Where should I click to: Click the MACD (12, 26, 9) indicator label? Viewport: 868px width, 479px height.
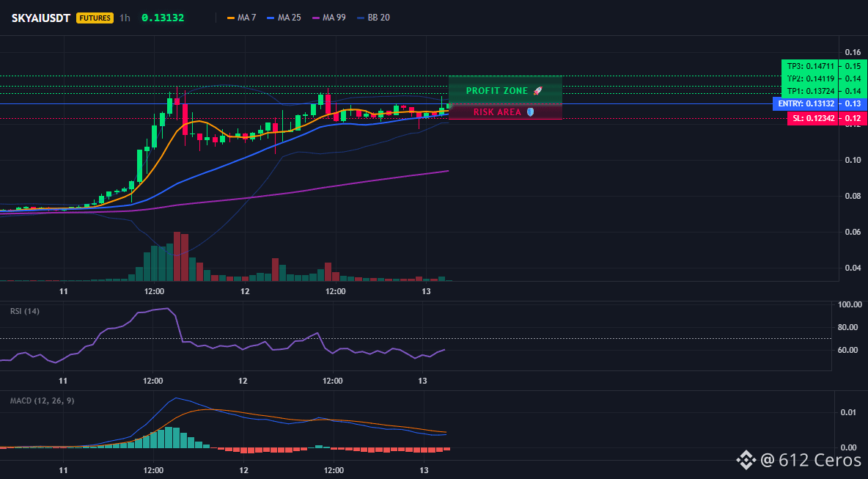[x=42, y=401]
